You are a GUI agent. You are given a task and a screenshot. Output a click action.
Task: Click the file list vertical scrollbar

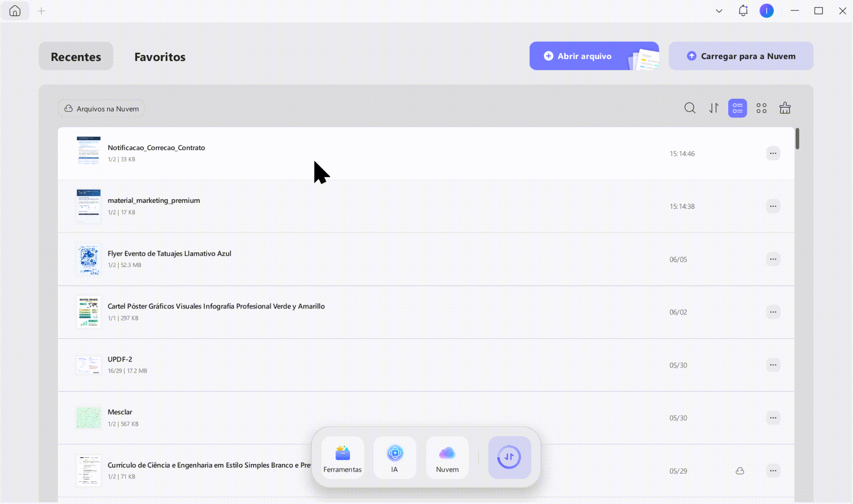797,139
